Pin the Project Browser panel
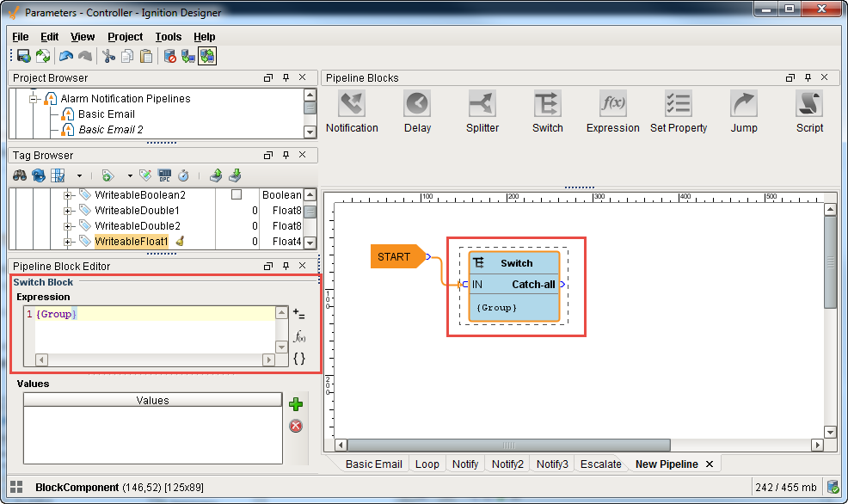848x504 pixels. 285,77
